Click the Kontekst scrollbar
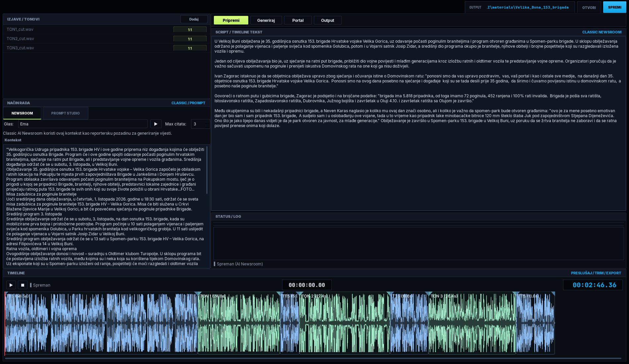 click(207, 170)
